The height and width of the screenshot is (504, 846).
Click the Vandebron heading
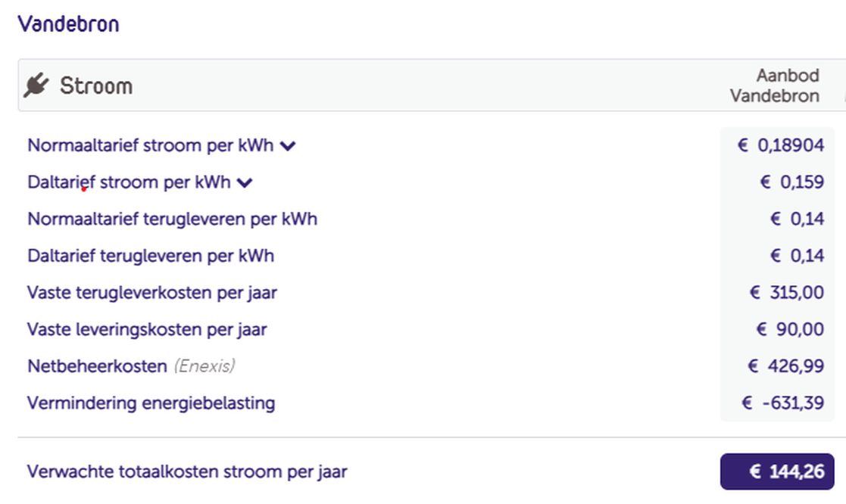pos(68,24)
